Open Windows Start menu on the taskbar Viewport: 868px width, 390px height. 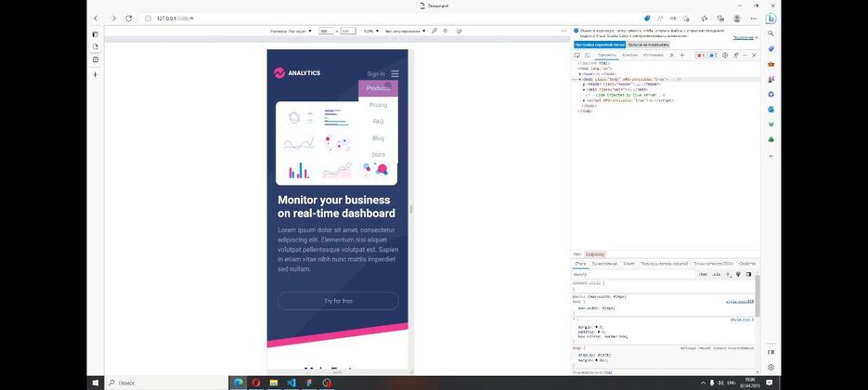point(96,383)
